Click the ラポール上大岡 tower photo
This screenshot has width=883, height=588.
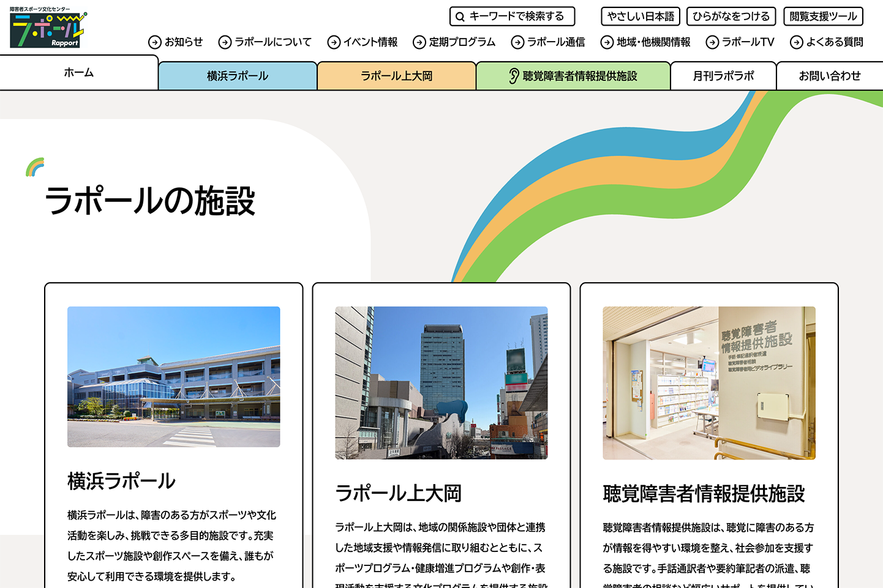click(x=441, y=383)
